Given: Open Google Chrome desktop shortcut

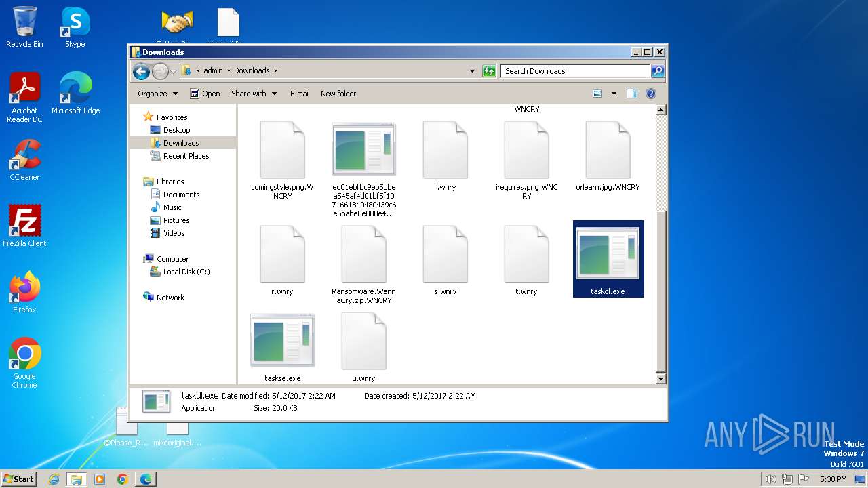Looking at the screenshot, I should point(24,363).
